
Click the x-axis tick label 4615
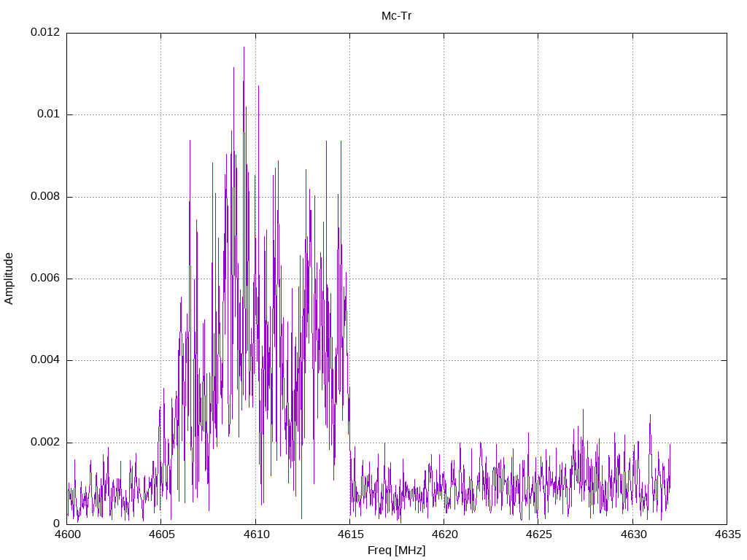[350, 534]
